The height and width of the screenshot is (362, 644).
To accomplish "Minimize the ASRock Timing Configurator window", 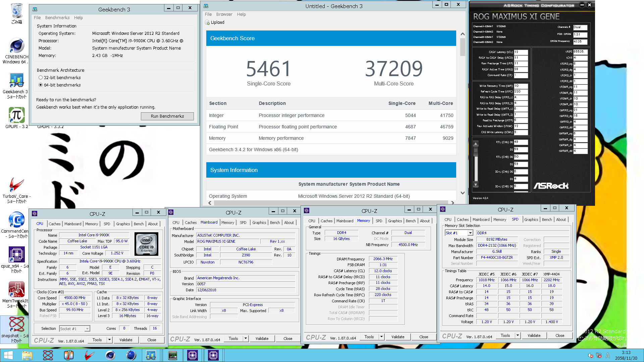I will [x=582, y=5].
